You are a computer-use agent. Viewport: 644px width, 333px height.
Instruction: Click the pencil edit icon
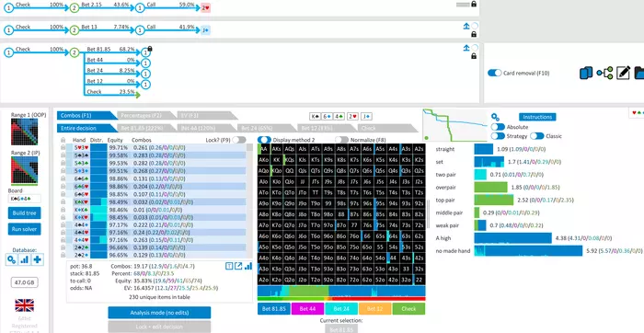coord(623,73)
